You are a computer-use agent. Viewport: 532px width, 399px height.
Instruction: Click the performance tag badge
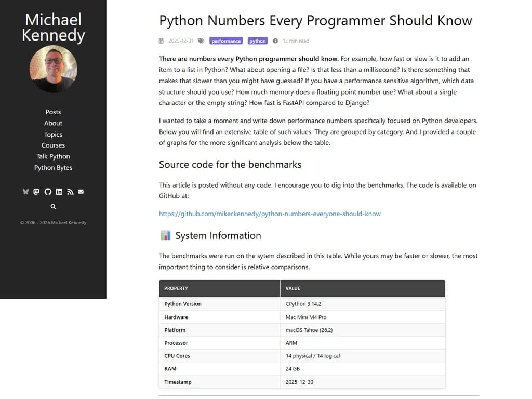225,41
